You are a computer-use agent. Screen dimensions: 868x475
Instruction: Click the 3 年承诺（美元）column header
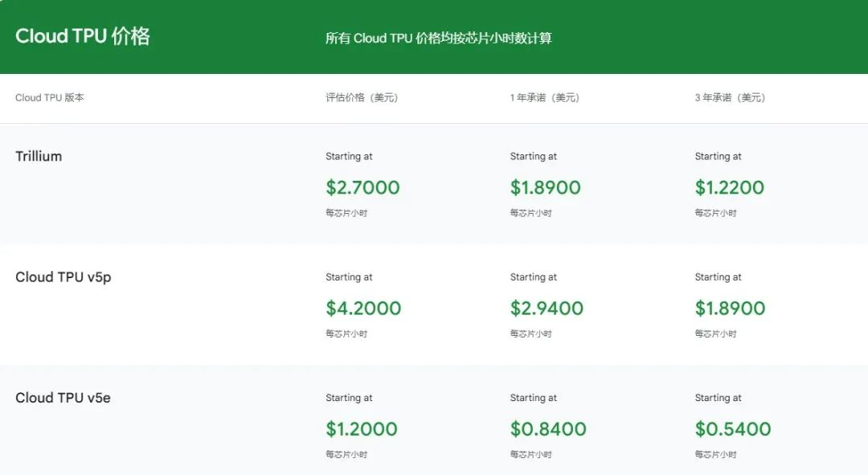pos(730,98)
